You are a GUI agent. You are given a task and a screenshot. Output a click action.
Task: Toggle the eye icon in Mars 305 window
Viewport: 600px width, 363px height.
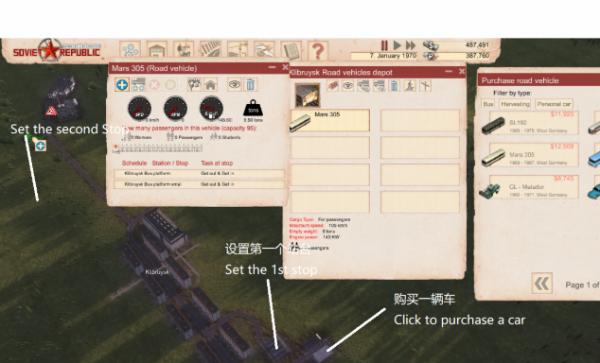(x=234, y=85)
